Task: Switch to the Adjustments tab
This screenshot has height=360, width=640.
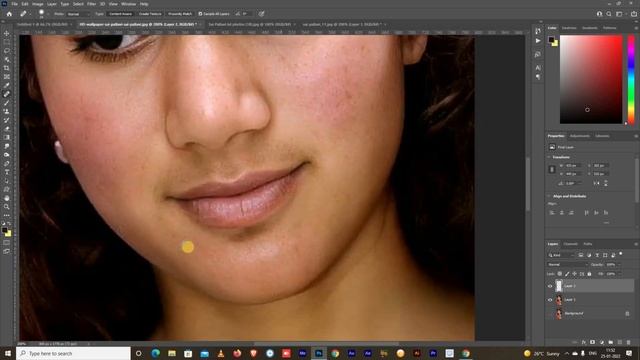Action: click(580, 136)
